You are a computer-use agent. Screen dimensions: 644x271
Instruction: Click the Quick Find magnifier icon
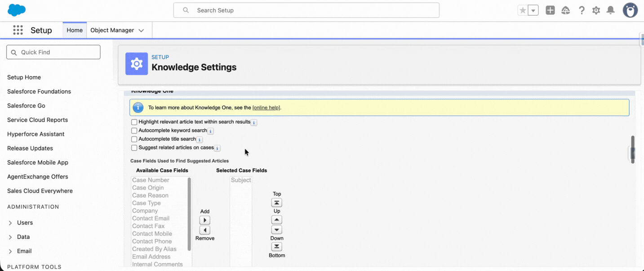click(x=14, y=52)
